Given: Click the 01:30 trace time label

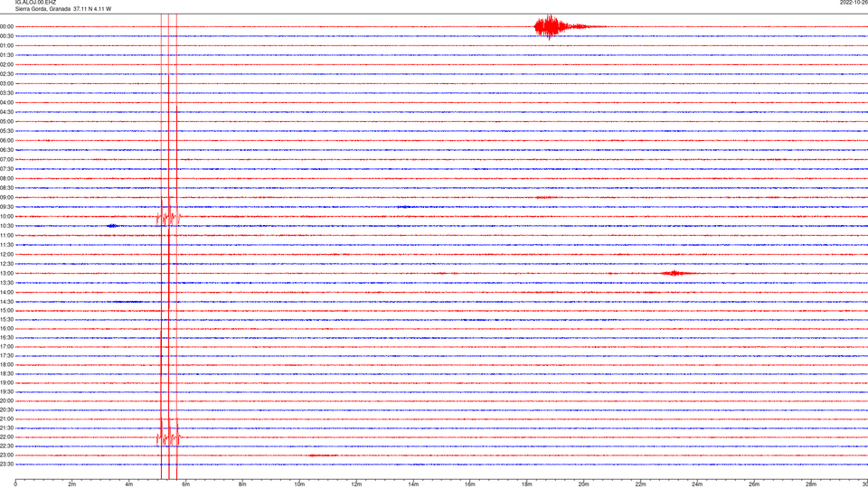Looking at the screenshot, I should pos(7,55).
